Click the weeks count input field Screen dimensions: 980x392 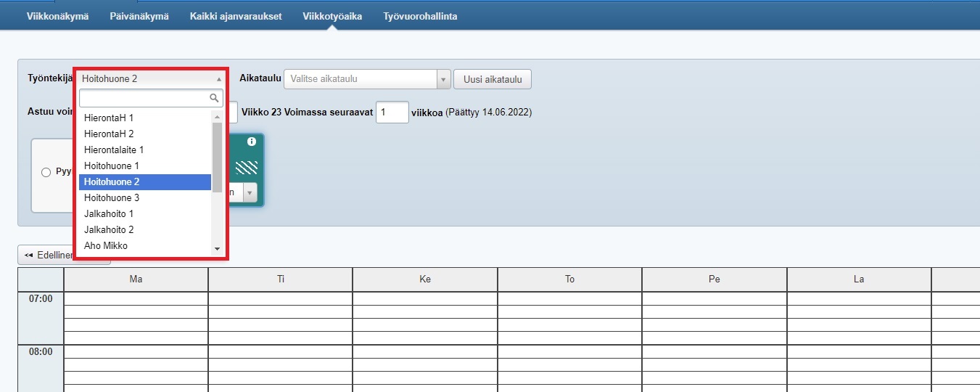(x=392, y=113)
